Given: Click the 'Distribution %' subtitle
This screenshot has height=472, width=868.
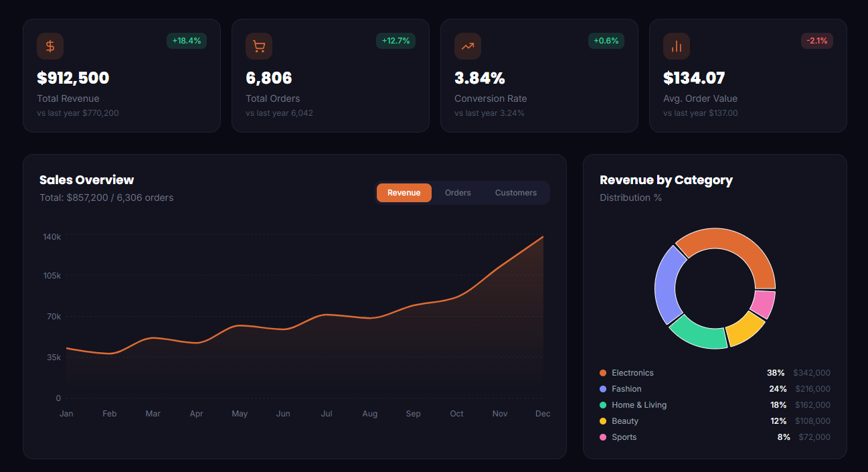Looking at the screenshot, I should (x=630, y=198).
